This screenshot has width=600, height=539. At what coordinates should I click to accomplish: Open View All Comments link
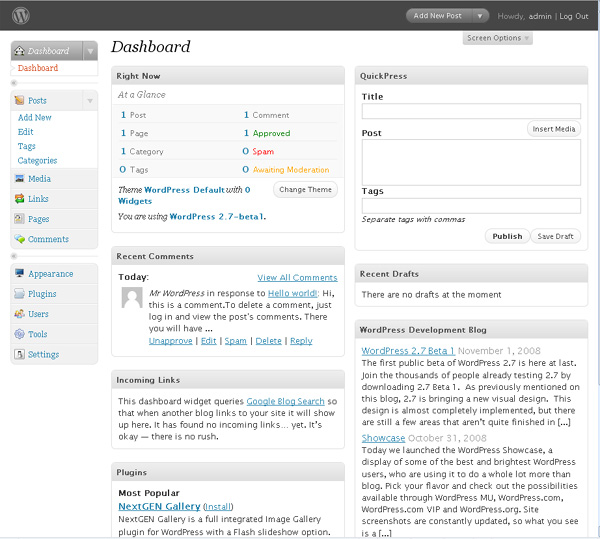point(297,278)
